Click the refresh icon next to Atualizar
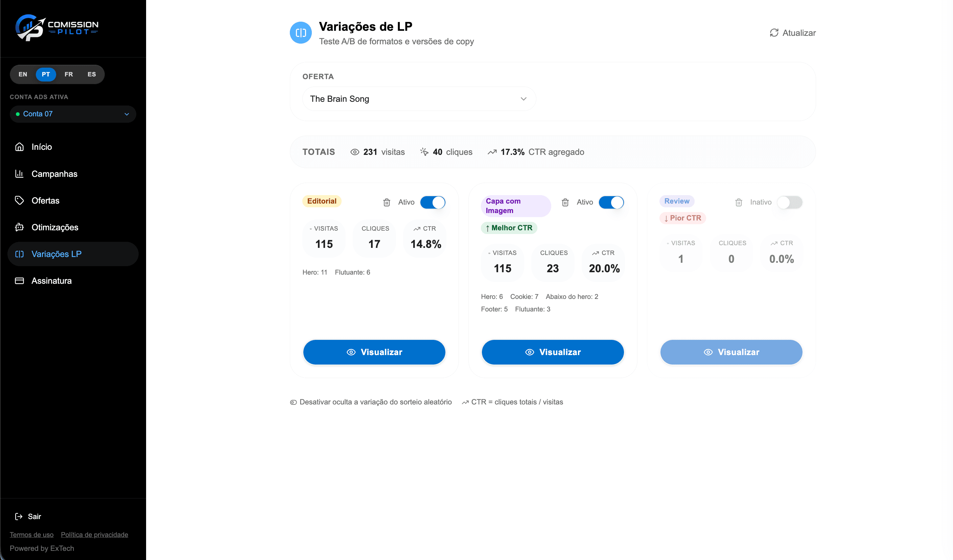The image size is (953, 560). pos(774,33)
